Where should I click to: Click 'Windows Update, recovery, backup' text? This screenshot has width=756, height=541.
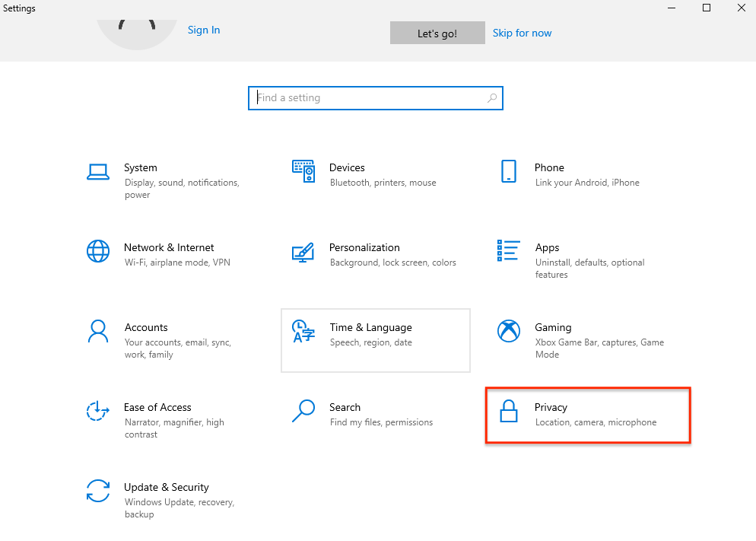tap(179, 508)
